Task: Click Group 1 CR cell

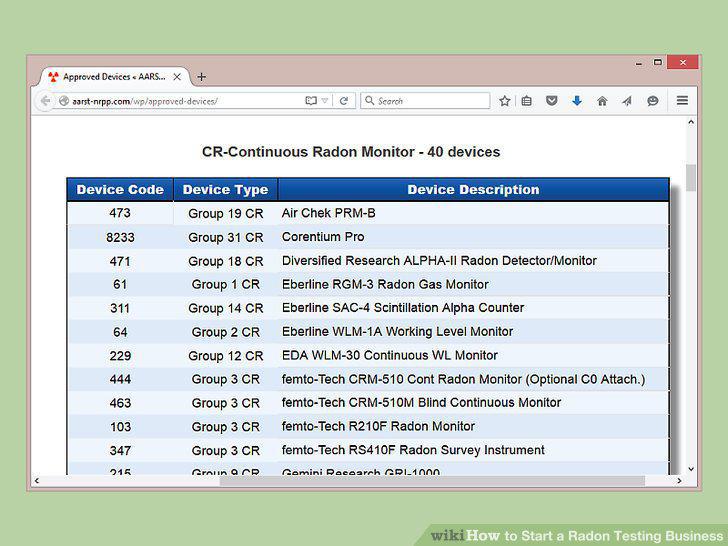Action: [x=226, y=284]
